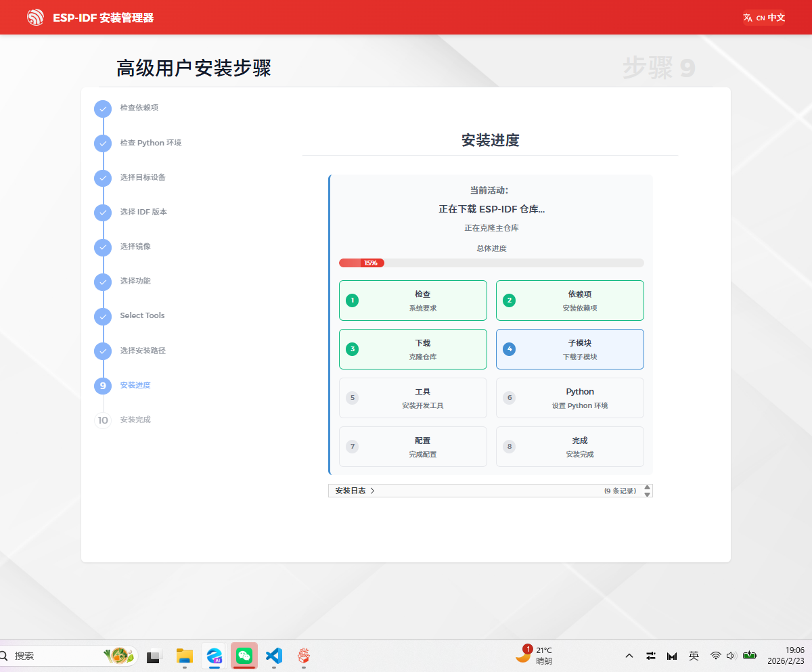Screen dimensions: 812x672
Task: Click 下载子模块 text in 子模块 card
Action: pyautogui.click(x=580, y=357)
